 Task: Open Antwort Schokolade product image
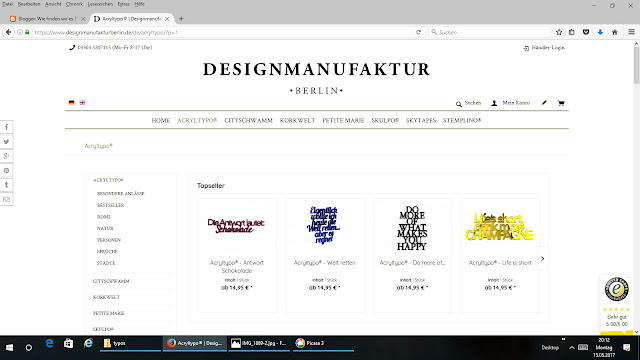coord(237,225)
